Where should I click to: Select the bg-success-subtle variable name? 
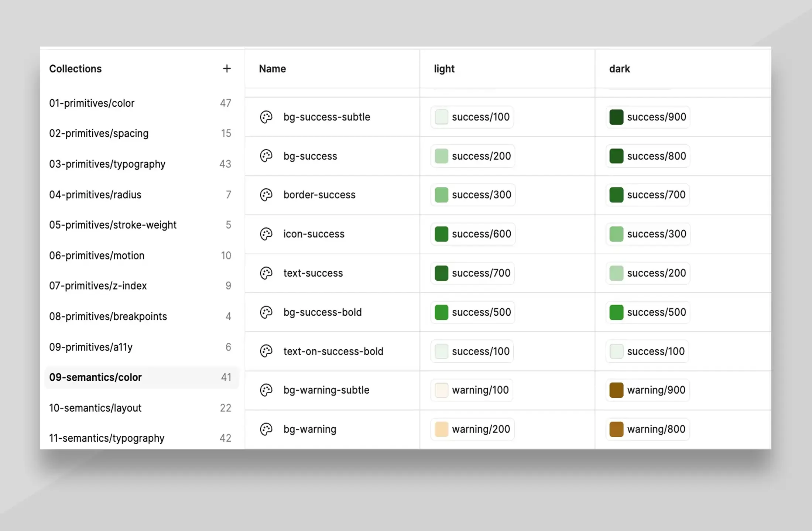point(327,117)
